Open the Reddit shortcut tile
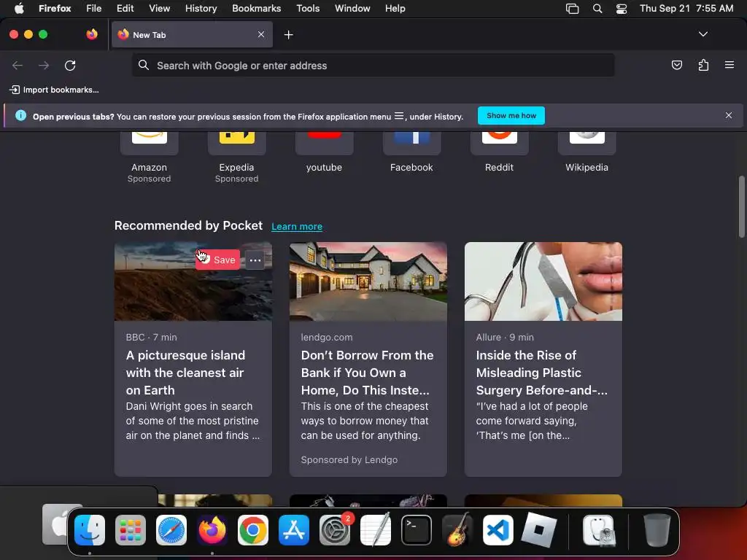This screenshot has height=560, width=747. click(x=499, y=152)
